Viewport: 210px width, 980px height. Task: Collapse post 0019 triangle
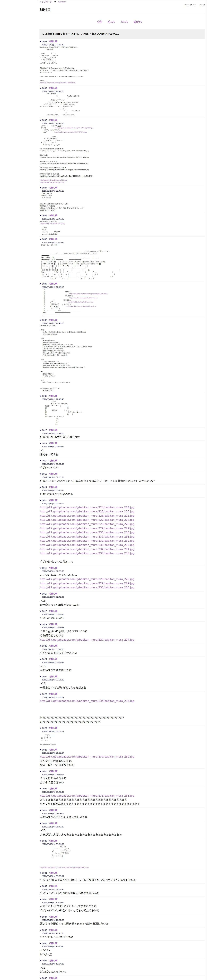(41, 624)
